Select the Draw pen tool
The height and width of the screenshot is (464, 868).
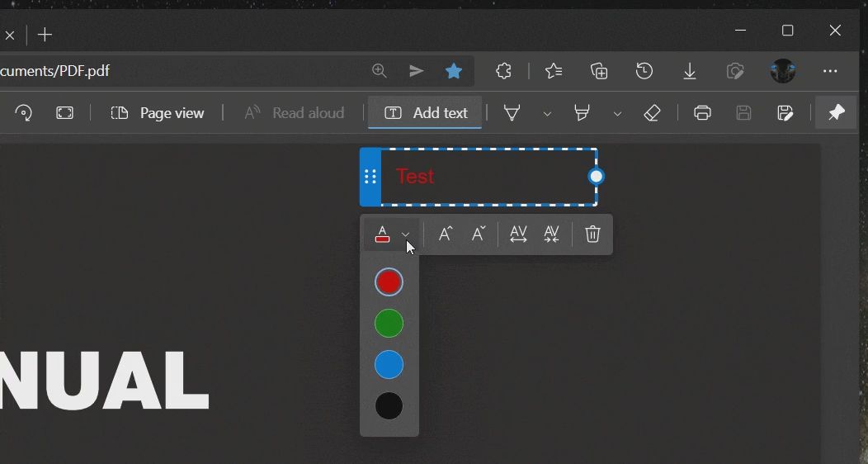(x=512, y=113)
